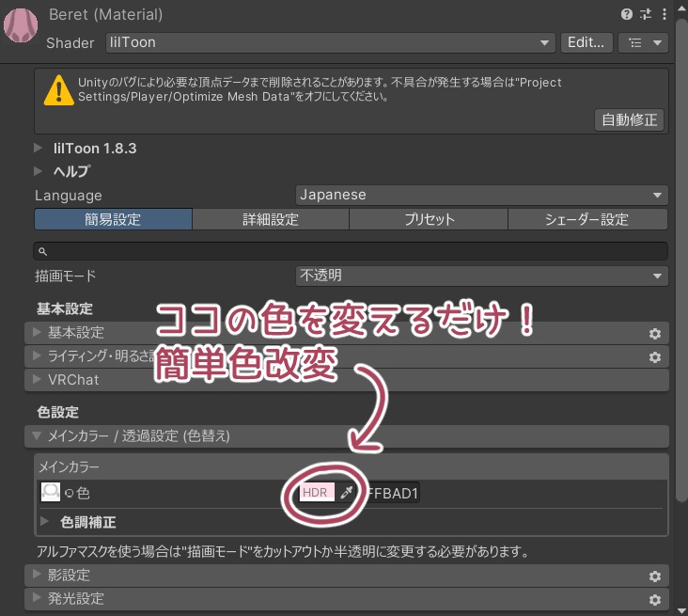This screenshot has width=688, height=616.
Task: Expand the 影設定 foldout
Action: 347,576
